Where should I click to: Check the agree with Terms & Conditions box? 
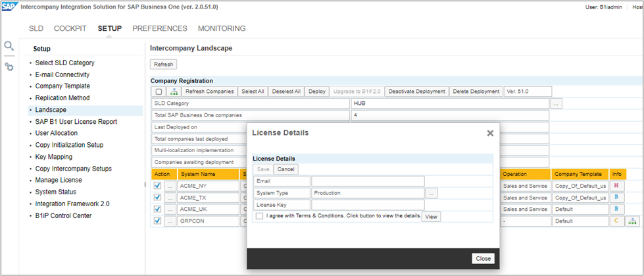point(260,216)
